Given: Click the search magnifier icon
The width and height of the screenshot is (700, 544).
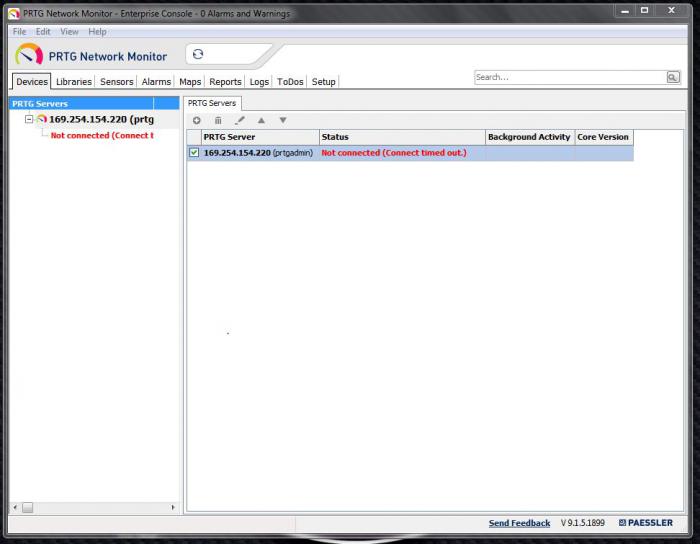Looking at the screenshot, I should (x=673, y=77).
